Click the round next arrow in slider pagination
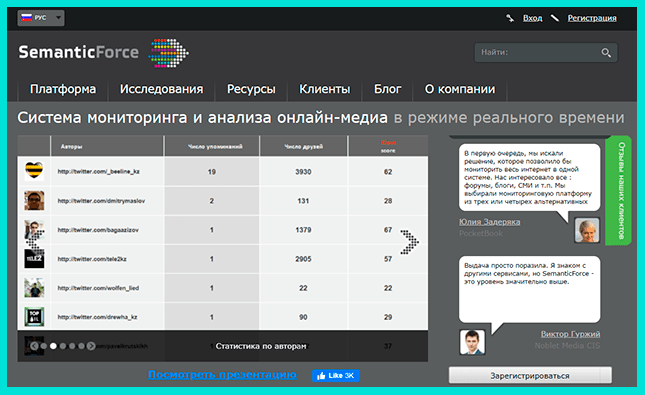 click(91, 346)
